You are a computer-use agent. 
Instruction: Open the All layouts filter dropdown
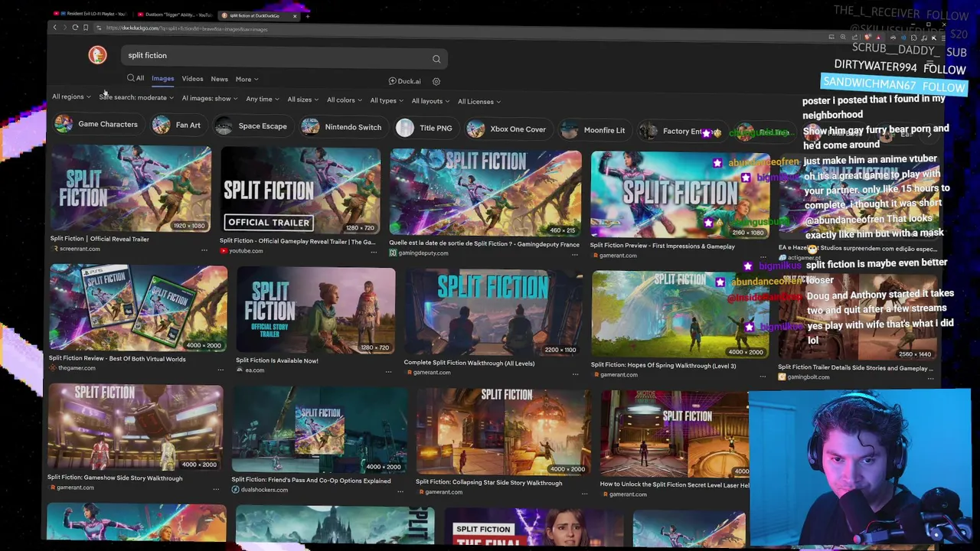(431, 101)
